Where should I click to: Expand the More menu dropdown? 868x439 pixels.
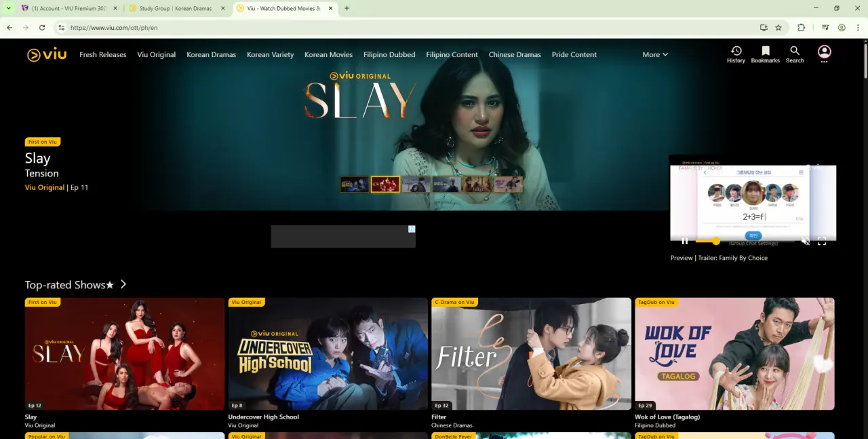pos(655,54)
